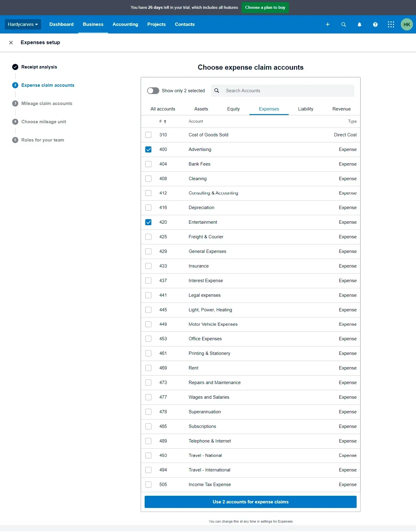Open the help question mark icon
The width and height of the screenshot is (416, 532).
[375, 24]
